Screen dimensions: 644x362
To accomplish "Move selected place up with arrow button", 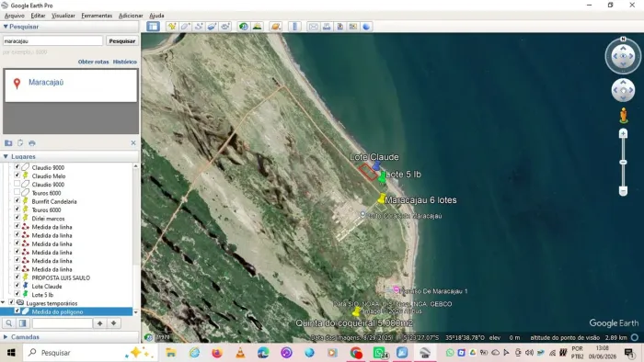I will tap(99, 323).
